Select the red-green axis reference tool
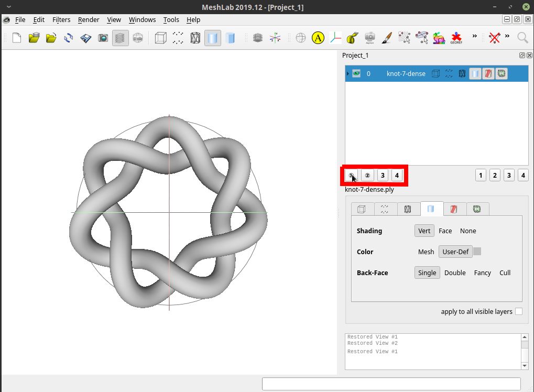The height and width of the screenshot is (392, 534). click(x=335, y=38)
